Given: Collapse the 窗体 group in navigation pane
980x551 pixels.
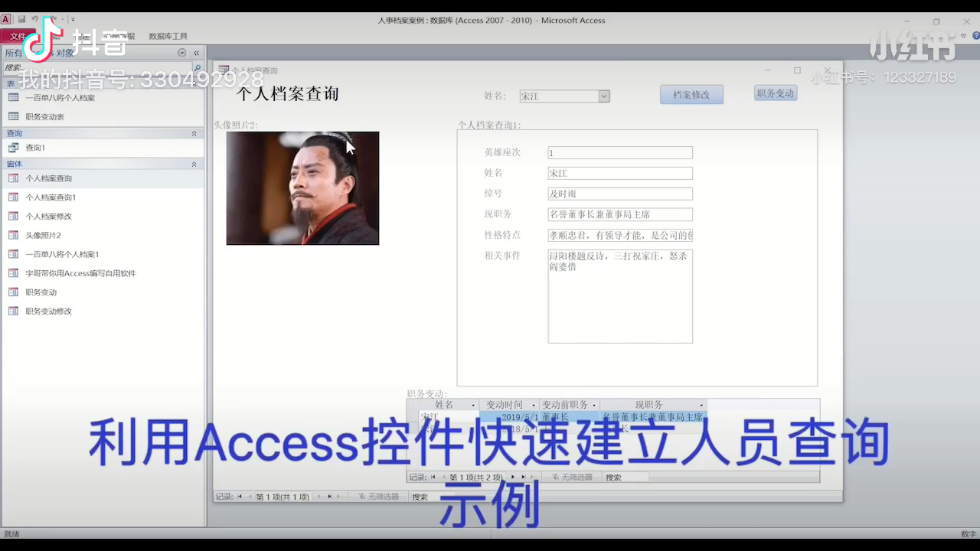Looking at the screenshot, I should [x=194, y=165].
